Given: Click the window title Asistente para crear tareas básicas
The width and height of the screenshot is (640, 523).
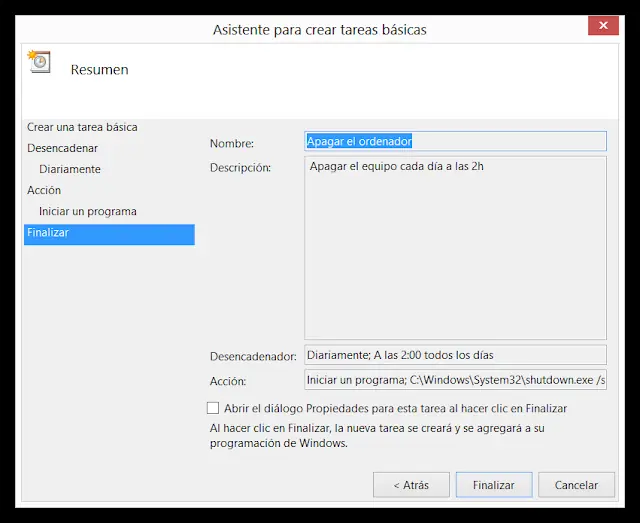Looking at the screenshot, I should point(320,30).
